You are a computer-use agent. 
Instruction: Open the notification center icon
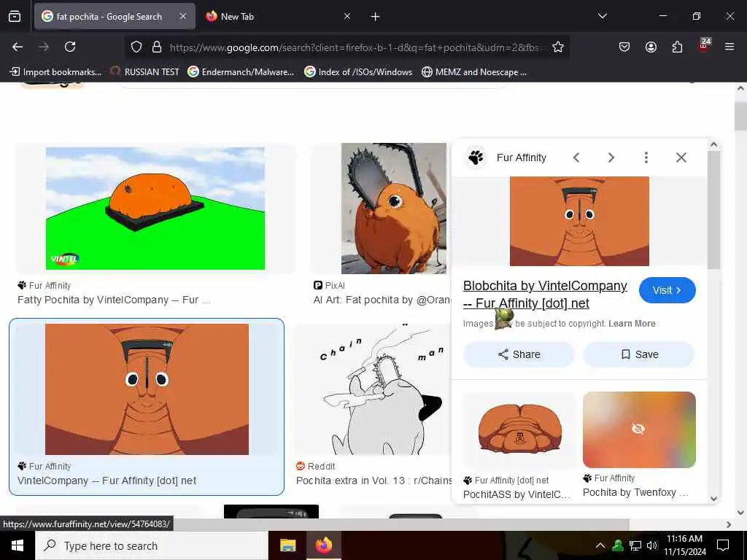pos(723,545)
